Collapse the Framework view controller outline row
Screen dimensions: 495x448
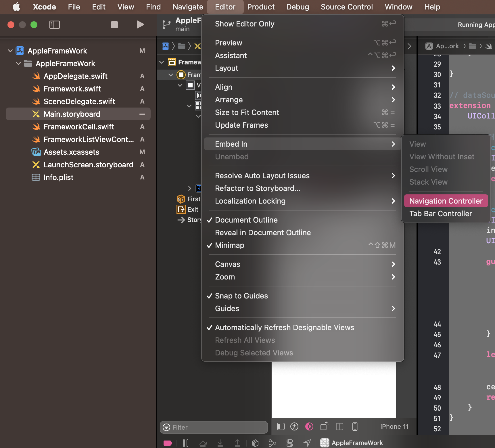171,75
